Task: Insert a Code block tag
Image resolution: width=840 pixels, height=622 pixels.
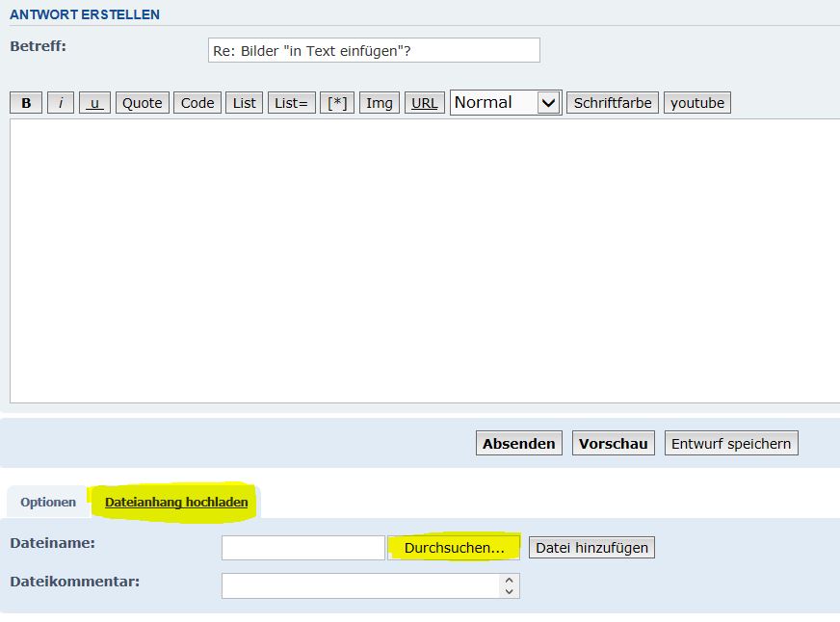Action: (x=197, y=103)
